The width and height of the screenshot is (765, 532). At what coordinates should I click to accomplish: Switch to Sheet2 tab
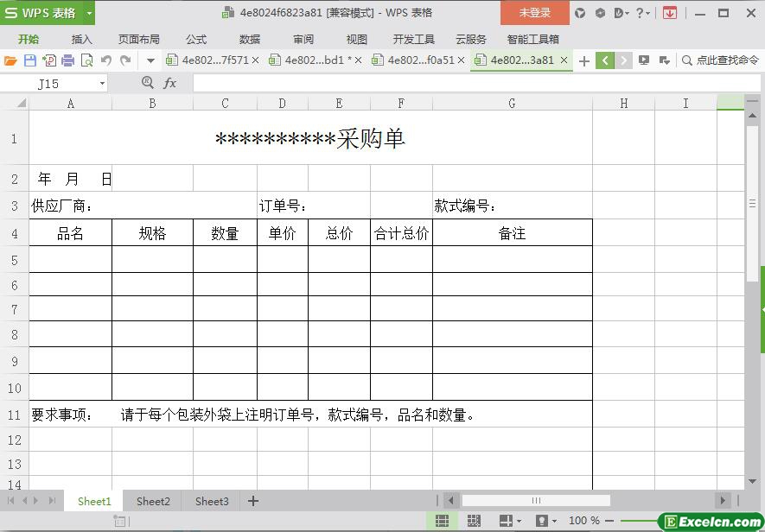pyautogui.click(x=153, y=501)
